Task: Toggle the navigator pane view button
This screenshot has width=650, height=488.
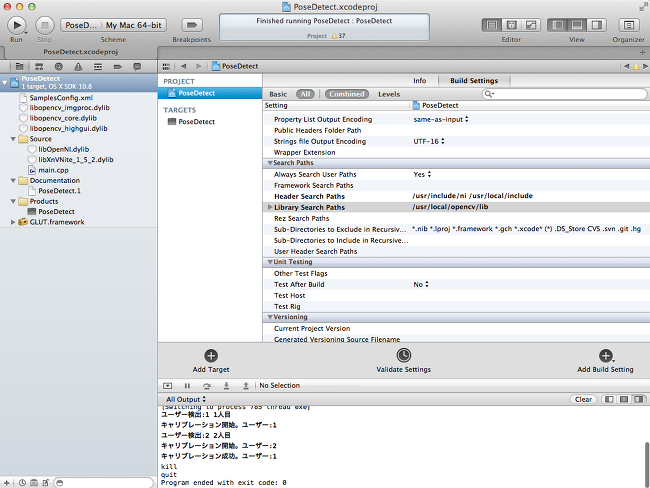Action: (x=558, y=25)
